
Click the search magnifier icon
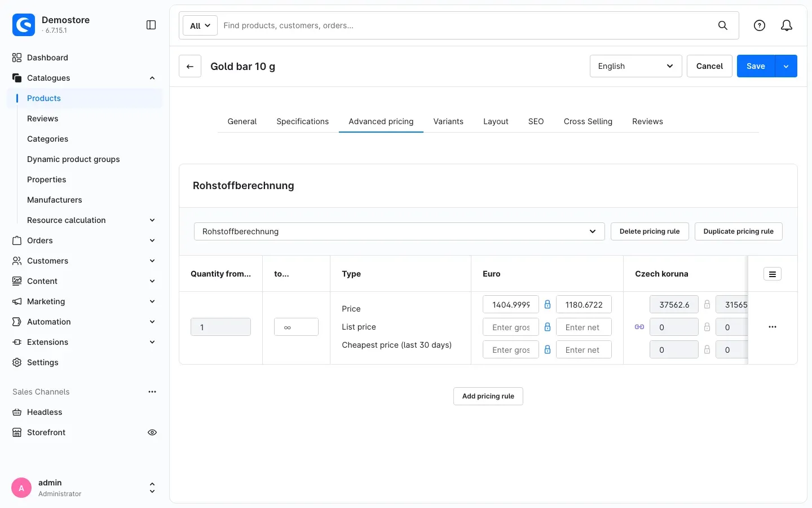pos(722,25)
